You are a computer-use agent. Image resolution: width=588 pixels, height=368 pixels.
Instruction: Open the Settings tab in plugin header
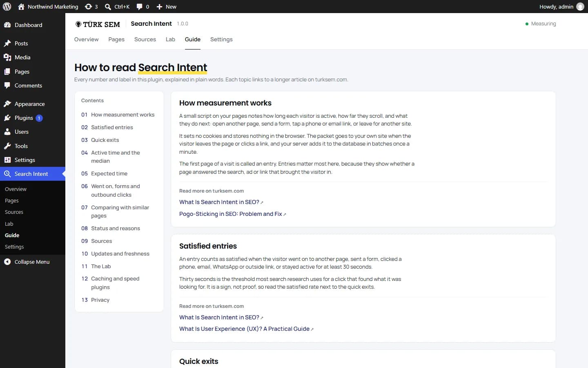(221, 39)
